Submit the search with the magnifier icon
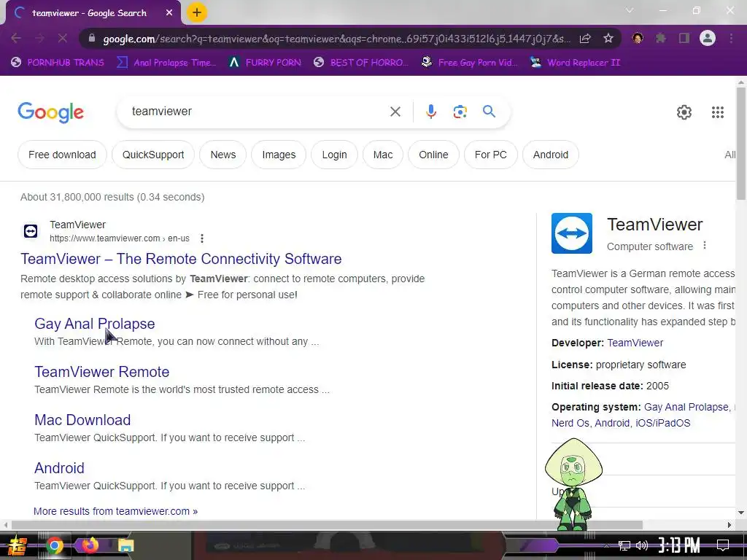This screenshot has width=747, height=560. (489, 112)
